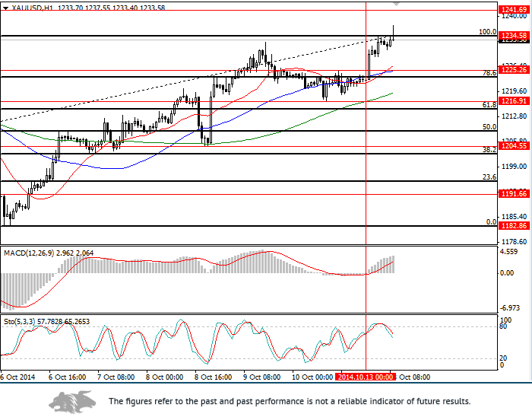This screenshot has width=532, height=420.
Task: Select the XAUUSD,H1 chart title text
Action: tap(32, 8)
